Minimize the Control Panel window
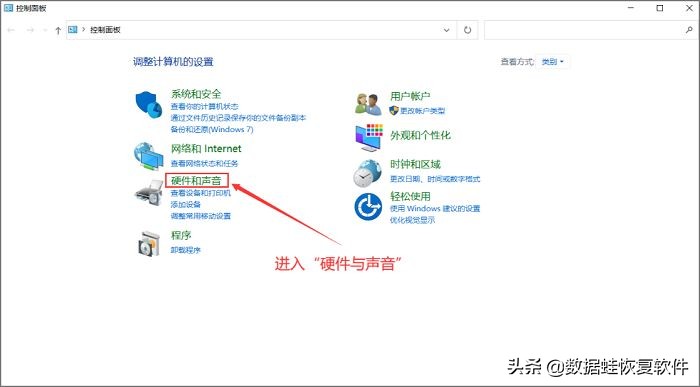The height and width of the screenshot is (387, 700). click(x=631, y=8)
